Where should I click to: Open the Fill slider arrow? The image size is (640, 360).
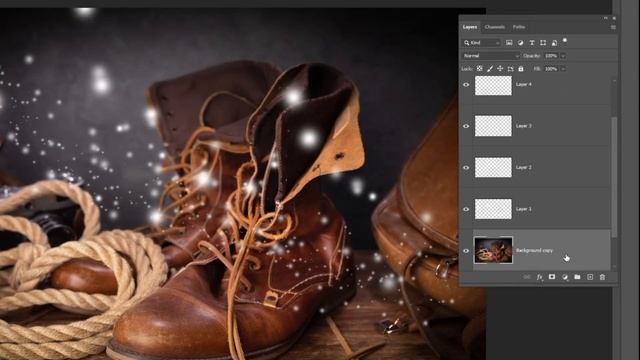click(563, 69)
